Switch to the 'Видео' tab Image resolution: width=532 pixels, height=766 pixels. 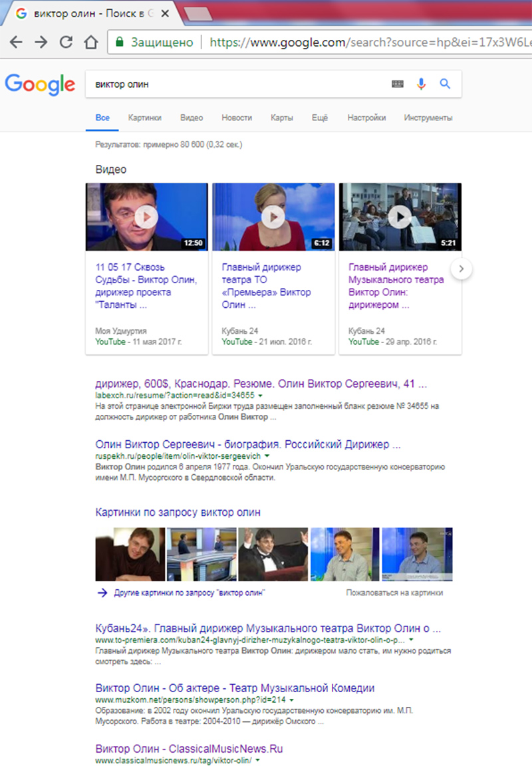pos(192,118)
